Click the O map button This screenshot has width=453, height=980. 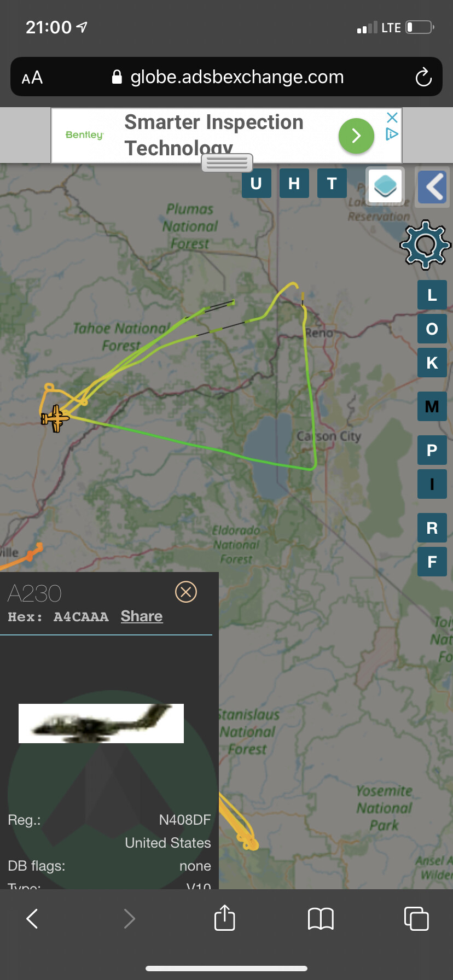(x=432, y=329)
